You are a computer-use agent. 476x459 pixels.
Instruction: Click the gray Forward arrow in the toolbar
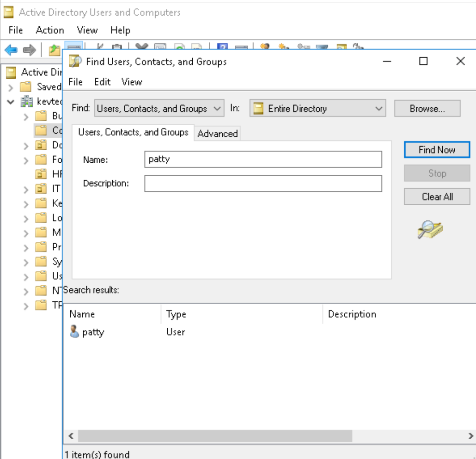29,50
